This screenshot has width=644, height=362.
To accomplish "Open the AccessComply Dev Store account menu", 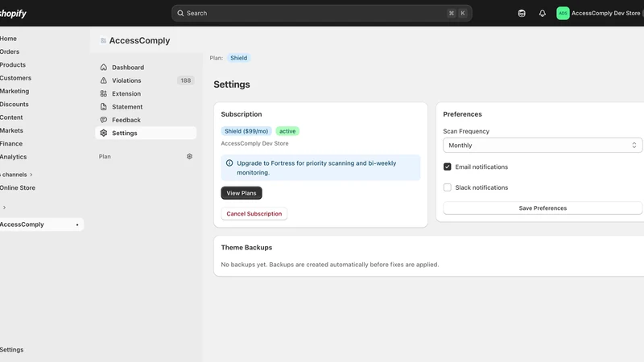I will [600, 13].
